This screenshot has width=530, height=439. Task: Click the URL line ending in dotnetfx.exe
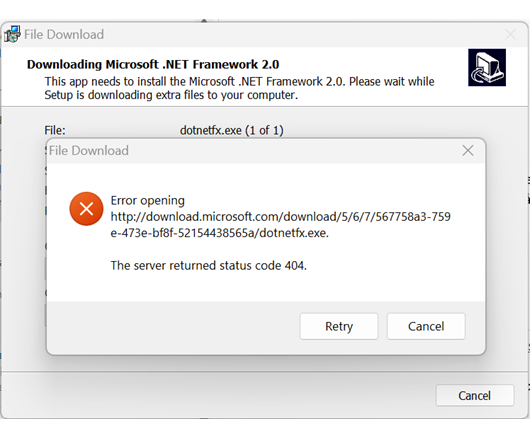tap(220, 233)
